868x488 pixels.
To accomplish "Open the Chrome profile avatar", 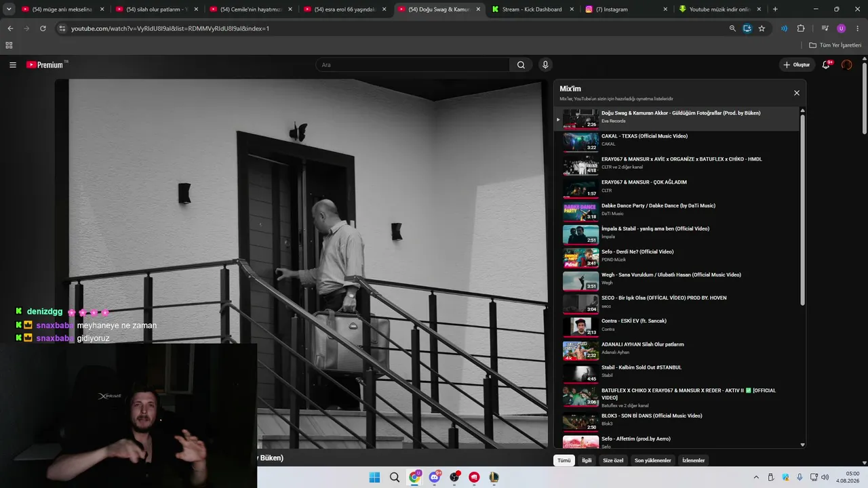I will (842, 28).
